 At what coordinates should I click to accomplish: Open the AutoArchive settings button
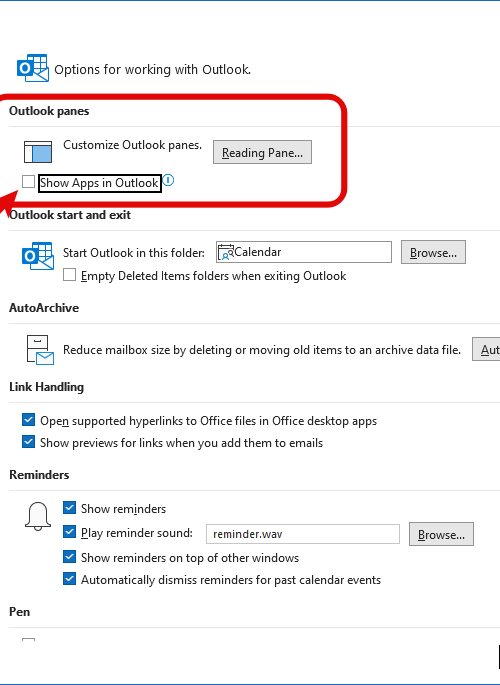486,349
